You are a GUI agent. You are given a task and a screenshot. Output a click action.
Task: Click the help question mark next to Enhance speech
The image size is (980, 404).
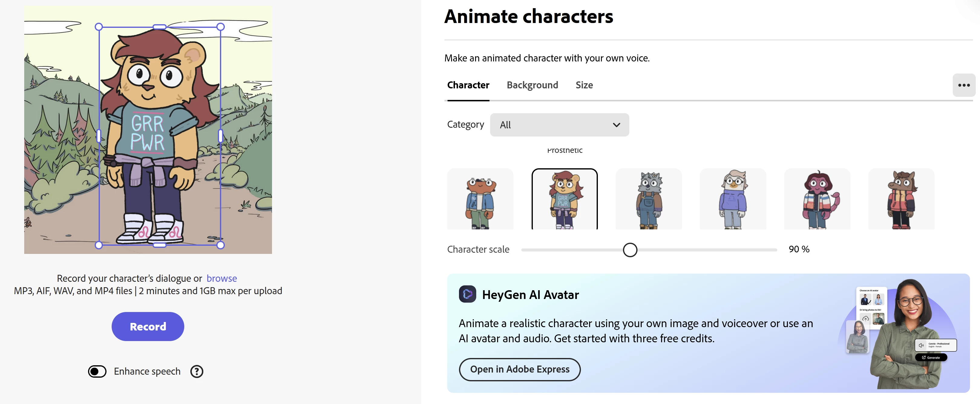point(197,371)
